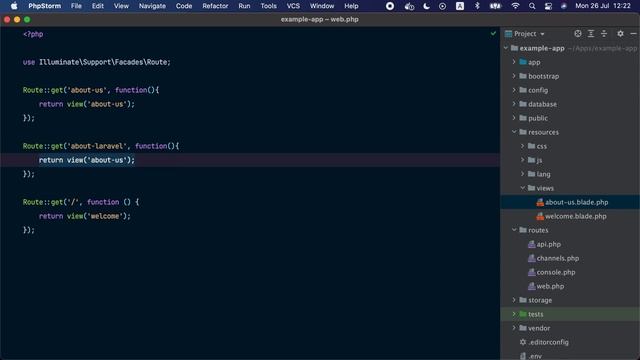Viewport: 640px width, 360px height.
Task: Open the View menu
Action: (x=121, y=6)
